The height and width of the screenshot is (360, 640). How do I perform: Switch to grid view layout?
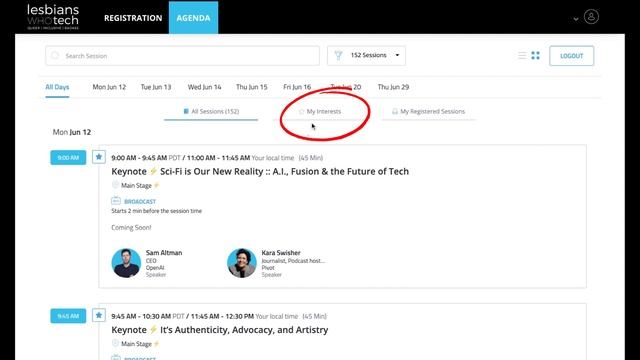536,56
